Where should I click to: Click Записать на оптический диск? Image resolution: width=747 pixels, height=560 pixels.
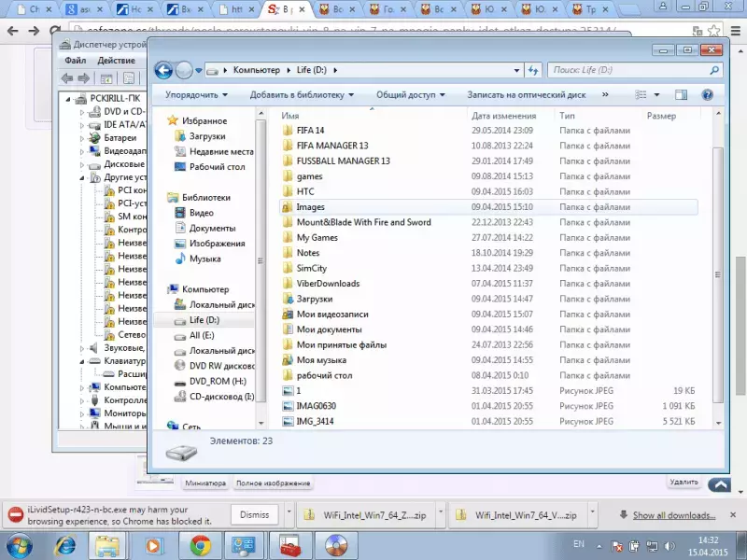526,95
